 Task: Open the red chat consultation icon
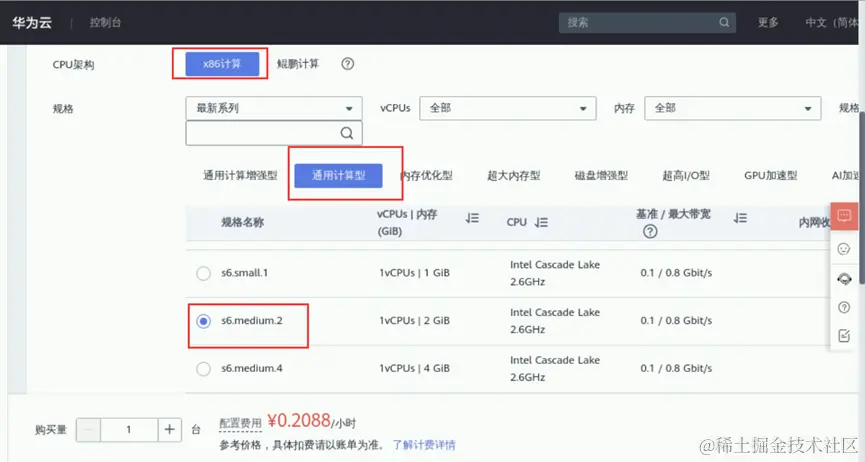844,216
